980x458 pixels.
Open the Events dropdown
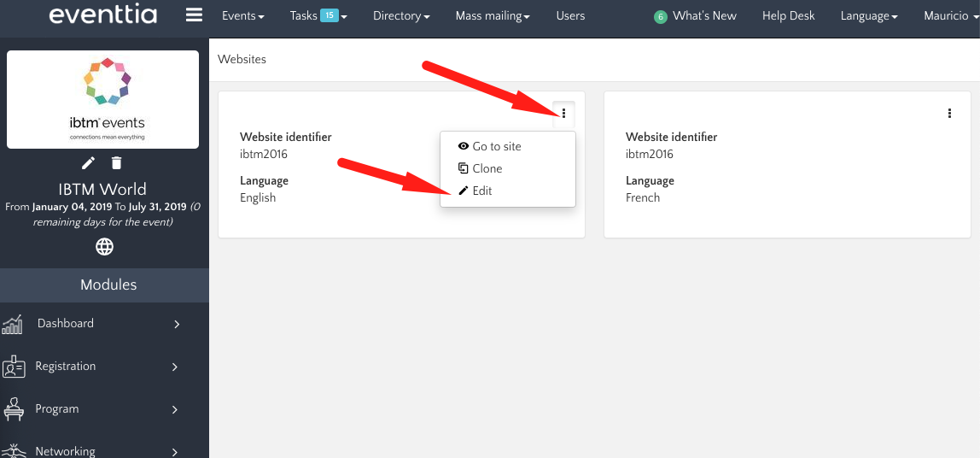[x=242, y=15]
